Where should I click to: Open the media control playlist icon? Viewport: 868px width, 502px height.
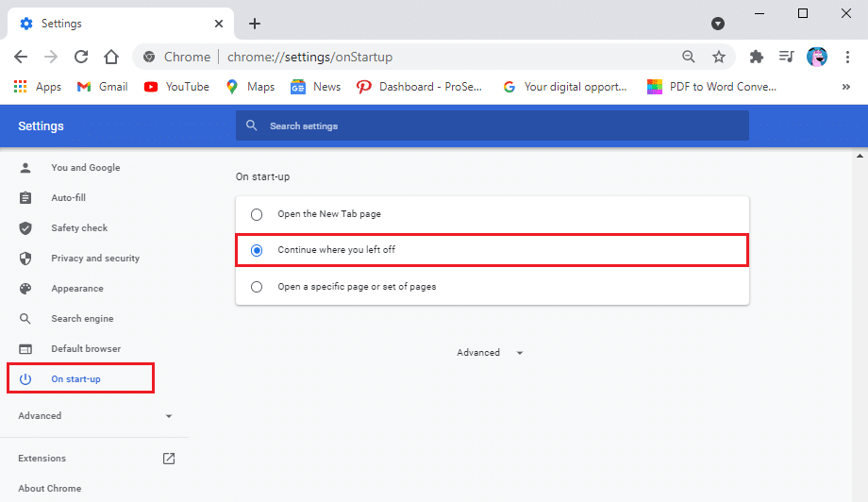[786, 57]
